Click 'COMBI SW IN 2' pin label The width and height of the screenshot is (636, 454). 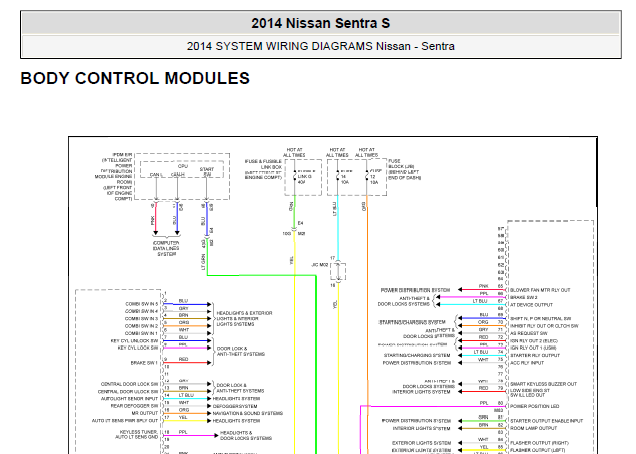click(x=142, y=326)
